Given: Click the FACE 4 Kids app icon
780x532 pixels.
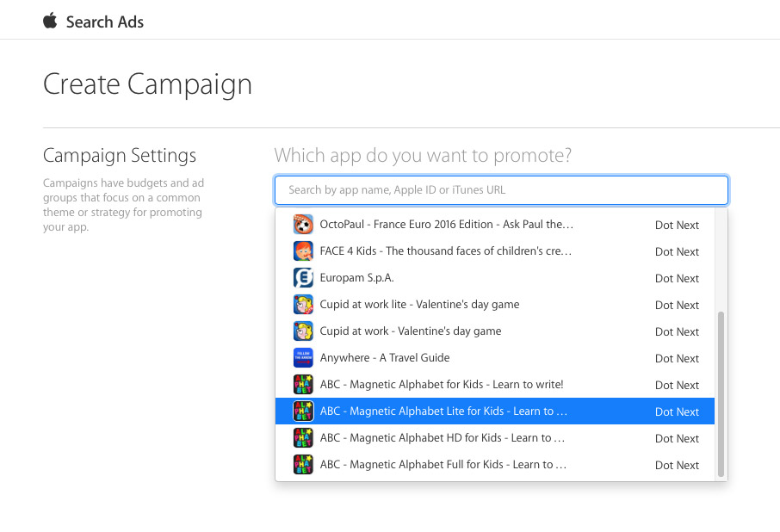Looking at the screenshot, I should (x=303, y=251).
